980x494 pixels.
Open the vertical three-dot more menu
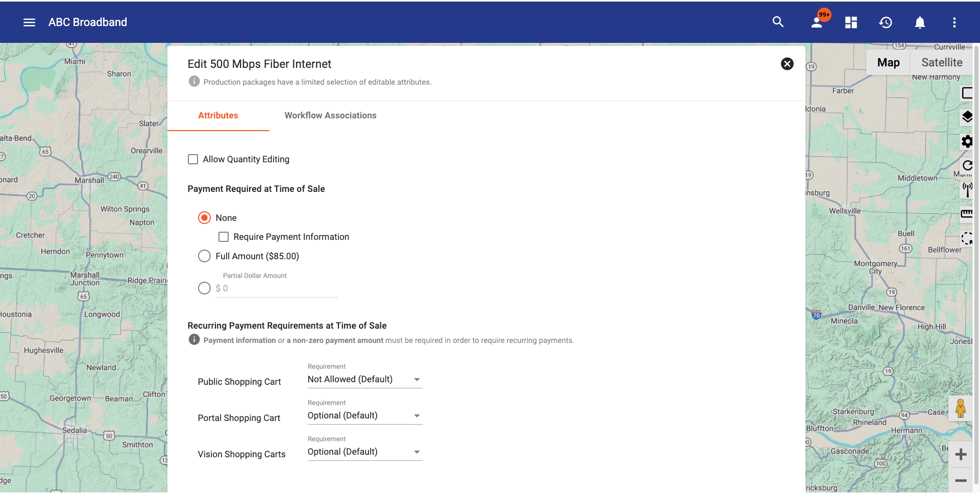[x=954, y=22]
